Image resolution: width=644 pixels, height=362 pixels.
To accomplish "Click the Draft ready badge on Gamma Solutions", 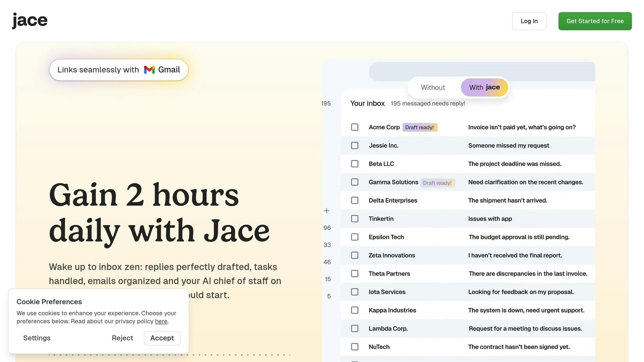I will point(437,183).
